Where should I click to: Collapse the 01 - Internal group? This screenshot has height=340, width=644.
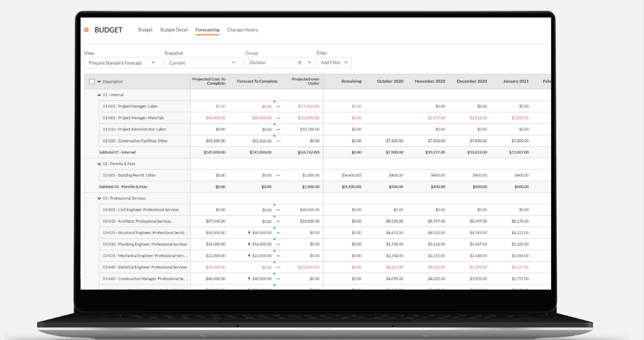(99, 95)
